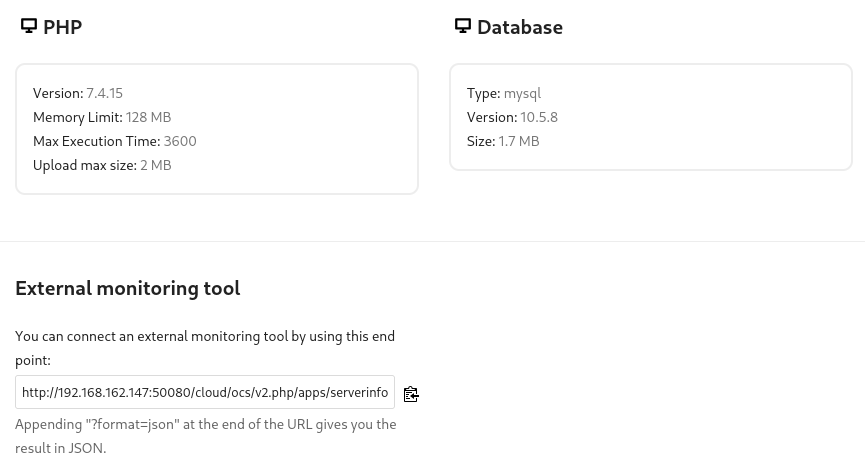Viewport: 865px width, 467px height.
Task: Click the 3600 execution time value
Action: tap(180, 141)
